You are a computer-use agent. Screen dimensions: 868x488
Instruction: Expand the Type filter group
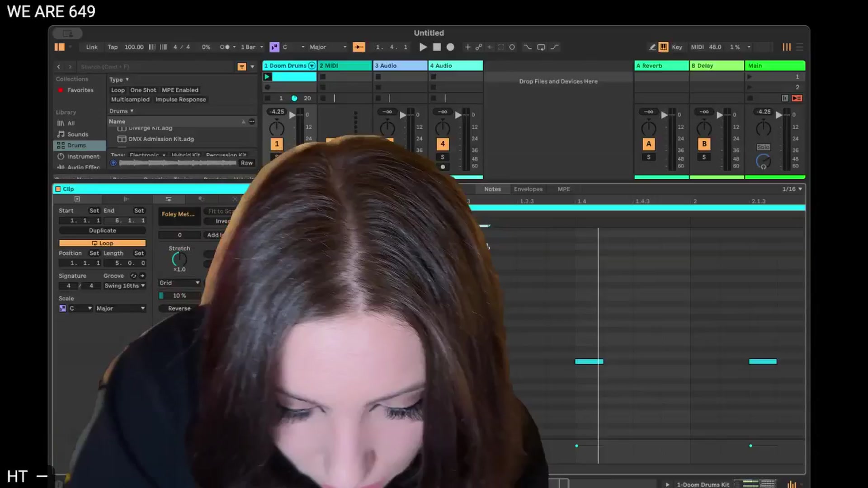point(119,80)
